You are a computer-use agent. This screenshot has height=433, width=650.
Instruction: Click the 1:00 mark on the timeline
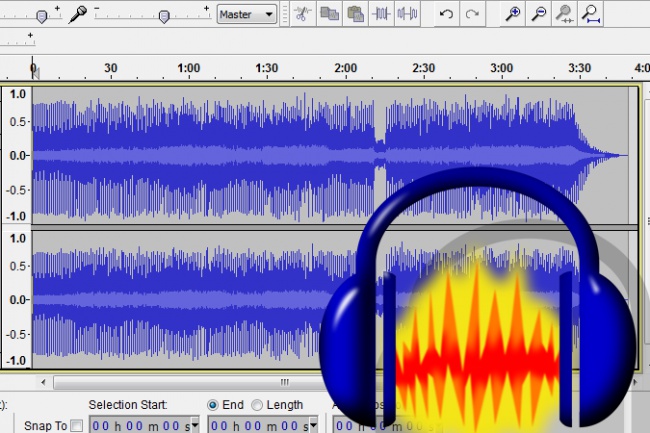click(189, 68)
